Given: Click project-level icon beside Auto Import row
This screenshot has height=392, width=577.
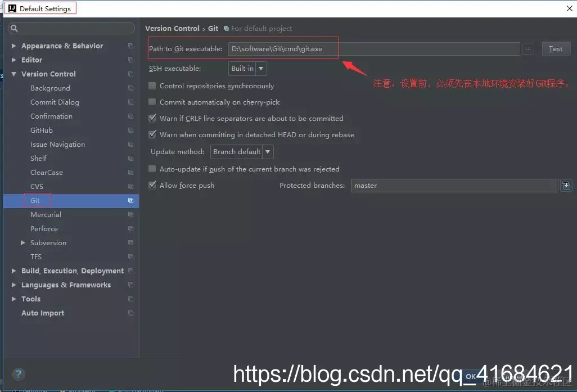Looking at the screenshot, I should point(130,313).
